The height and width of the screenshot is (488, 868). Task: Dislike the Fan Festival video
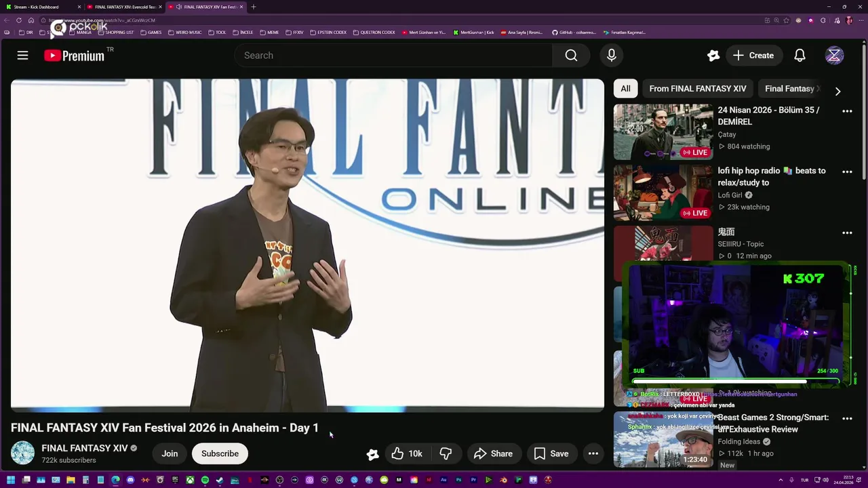(x=446, y=453)
